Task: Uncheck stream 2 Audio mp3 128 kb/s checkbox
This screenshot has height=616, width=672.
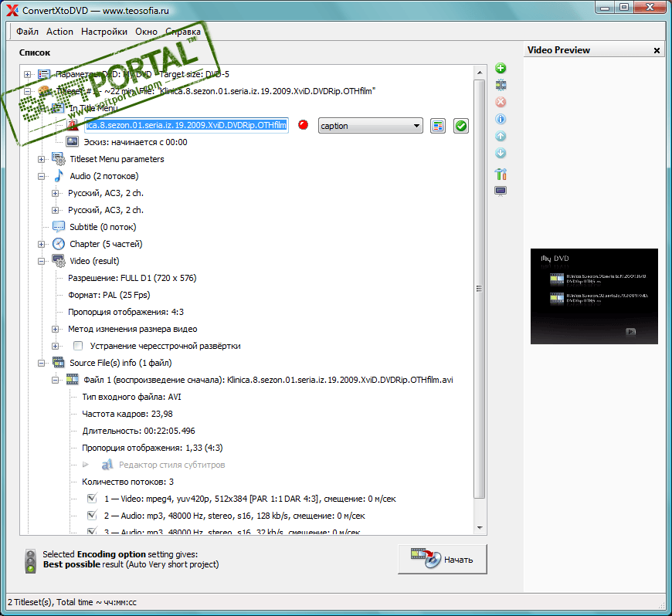Action: pos(92,516)
